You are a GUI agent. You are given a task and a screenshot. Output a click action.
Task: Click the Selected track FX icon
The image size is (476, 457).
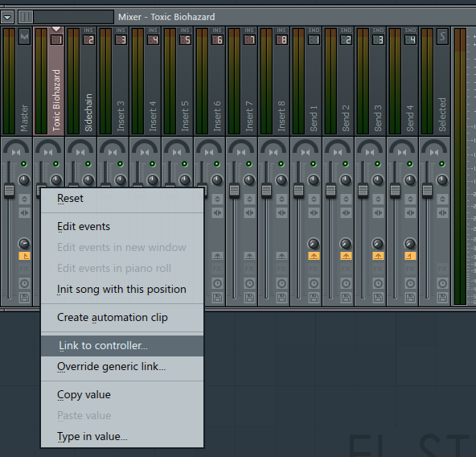click(442, 269)
